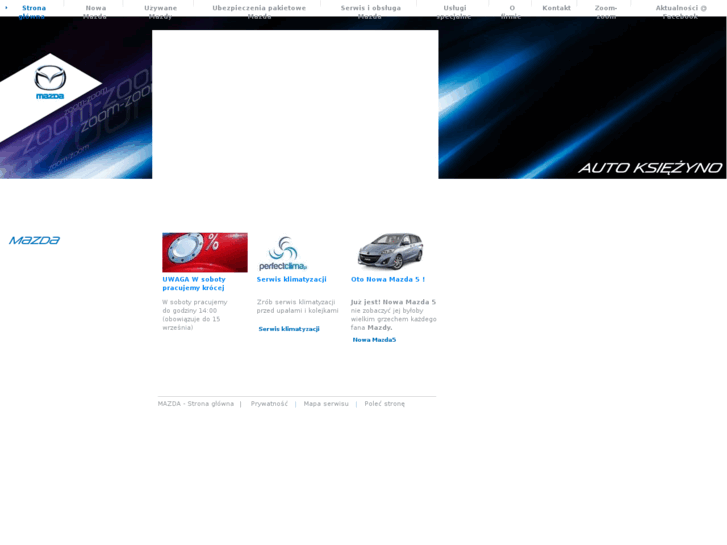Click text 'Zrób serwis klimatyzacji przed upałami'
This screenshot has width=727, height=545.
pyautogui.click(x=296, y=306)
